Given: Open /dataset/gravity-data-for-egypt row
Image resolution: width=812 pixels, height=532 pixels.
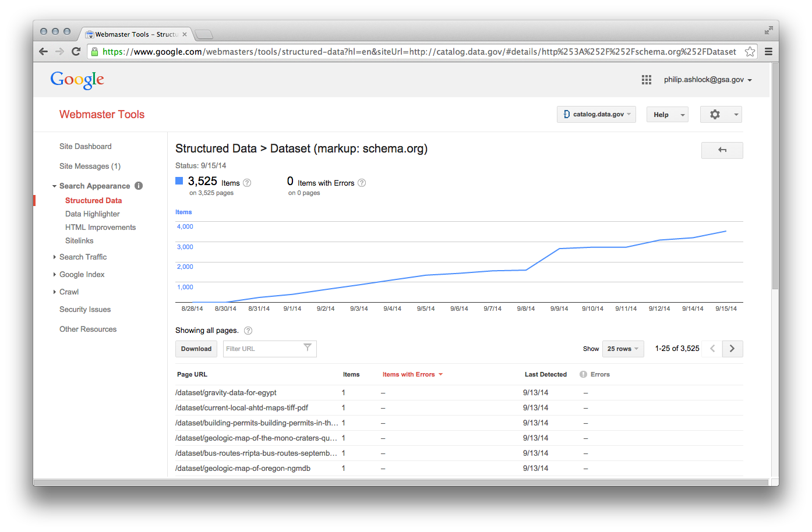Looking at the screenshot, I should (226, 392).
